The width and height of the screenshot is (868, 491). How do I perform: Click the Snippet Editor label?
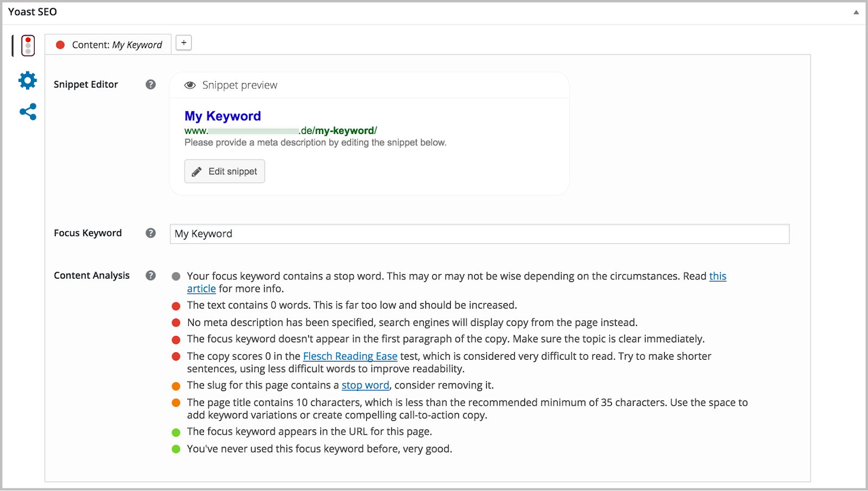(86, 85)
